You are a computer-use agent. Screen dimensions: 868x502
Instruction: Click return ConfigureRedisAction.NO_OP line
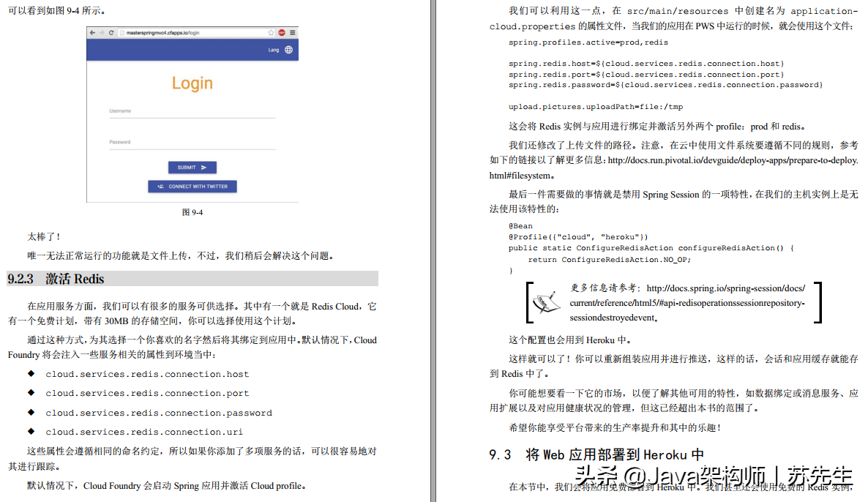coord(610,260)
